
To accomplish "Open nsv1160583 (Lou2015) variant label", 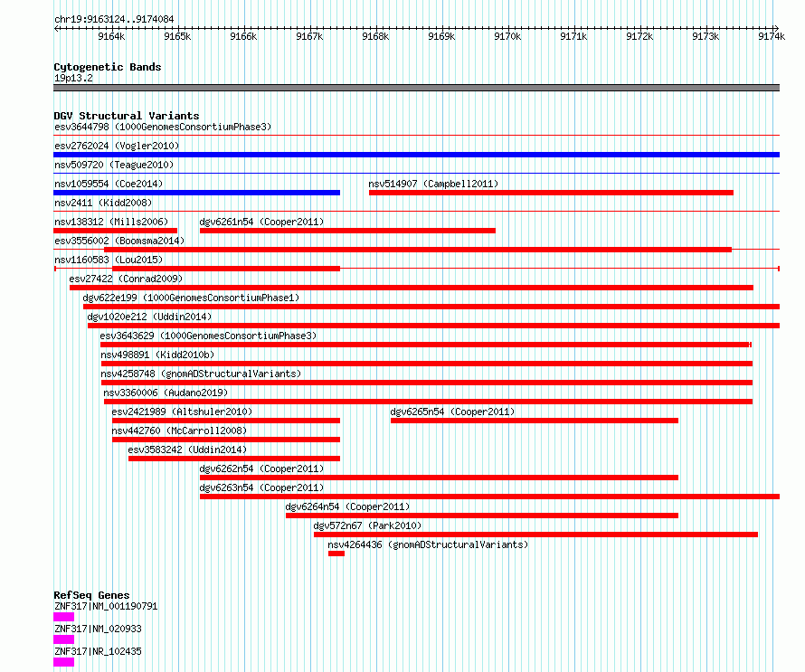I will [x=109, y=260].
